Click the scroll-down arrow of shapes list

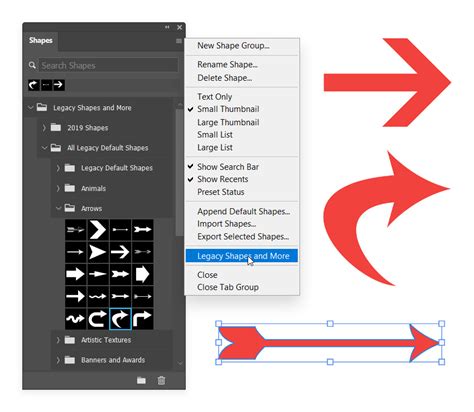pyautogui.click(x=180, y=363)
